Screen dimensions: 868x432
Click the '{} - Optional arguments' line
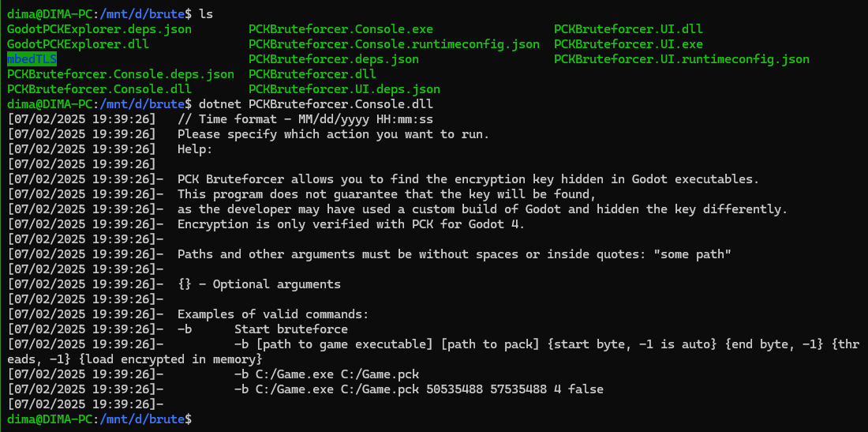[259, 284]
